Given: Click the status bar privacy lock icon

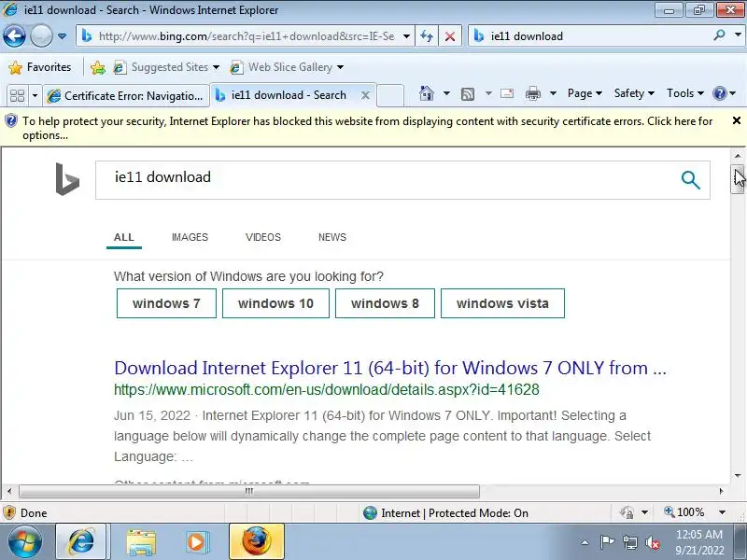Looking at the screenshot, I should pos(627,512).
